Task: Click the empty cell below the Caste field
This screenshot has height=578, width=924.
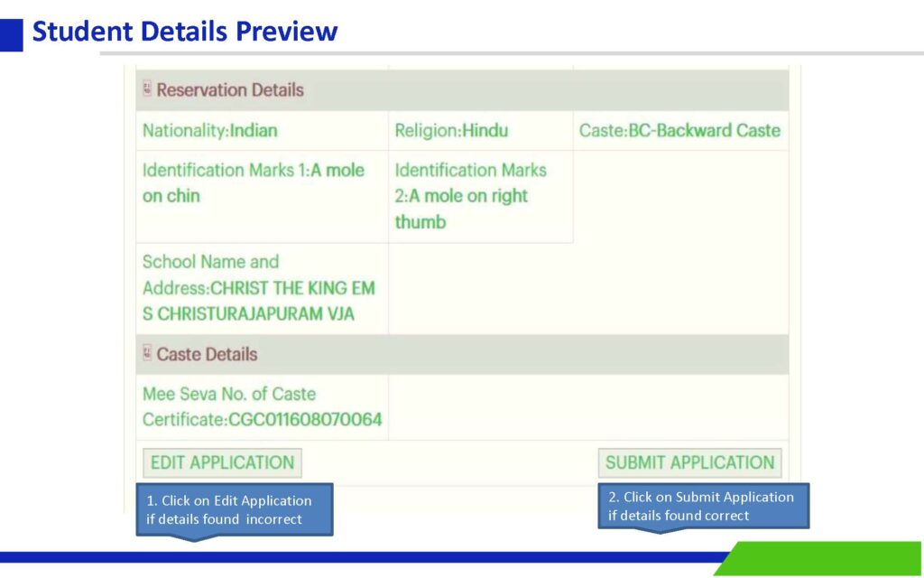Action: [x=680, y=197]
